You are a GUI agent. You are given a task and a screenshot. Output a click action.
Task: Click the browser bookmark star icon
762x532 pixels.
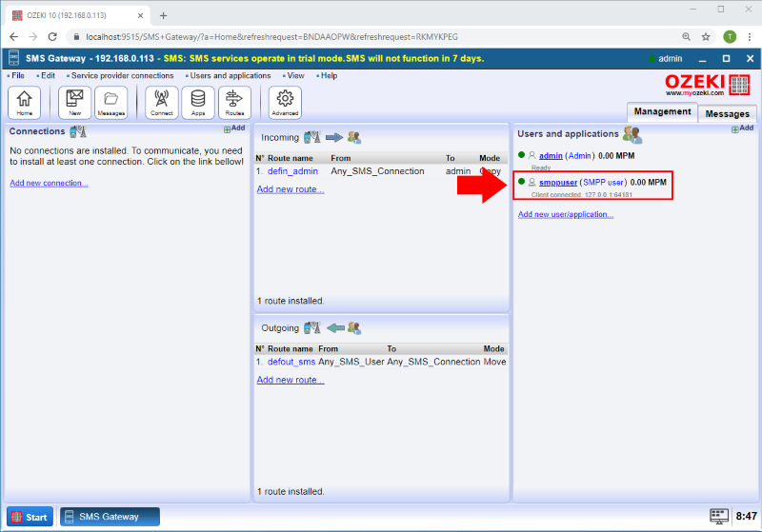(706, 37)
